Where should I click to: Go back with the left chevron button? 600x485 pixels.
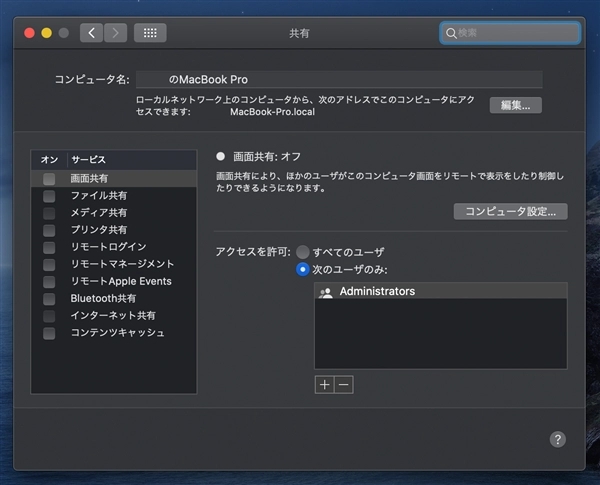click(91, 33)
